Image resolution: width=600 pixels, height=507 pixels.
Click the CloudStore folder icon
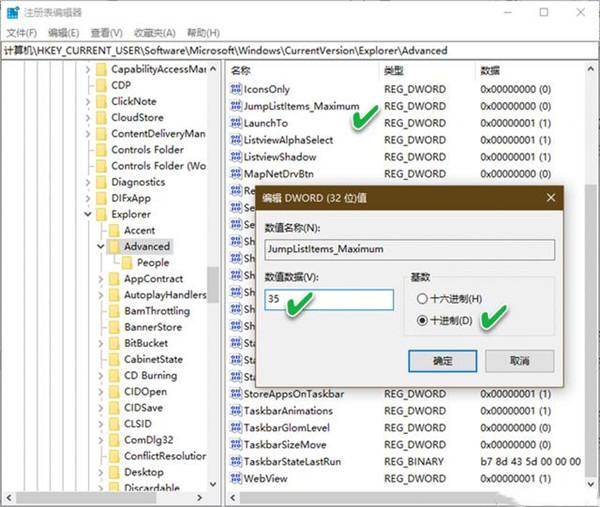pyautogui.click(x=101, y=117)
